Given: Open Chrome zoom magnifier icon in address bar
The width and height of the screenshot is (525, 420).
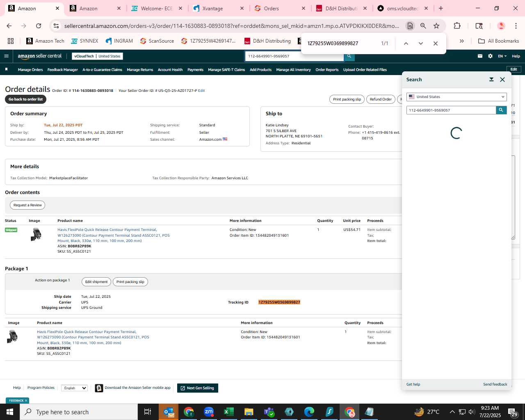Looking at the screenshot, I should coord(423,26).
